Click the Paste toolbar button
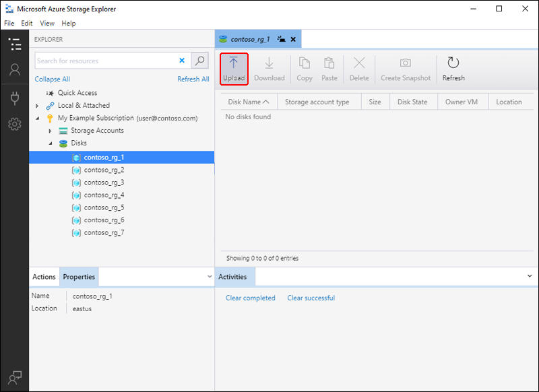The image size is (539, 392). 329,69
